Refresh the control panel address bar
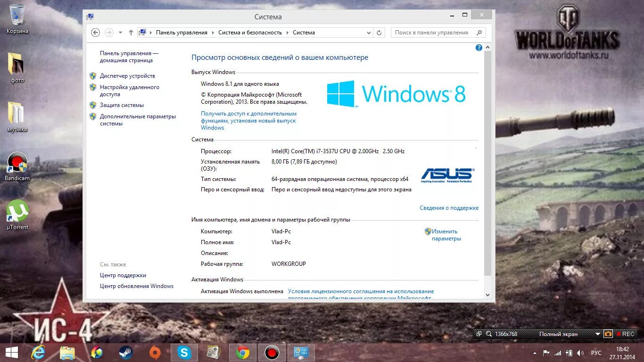This screenshot has height=362, width=644. coord(379,33)
